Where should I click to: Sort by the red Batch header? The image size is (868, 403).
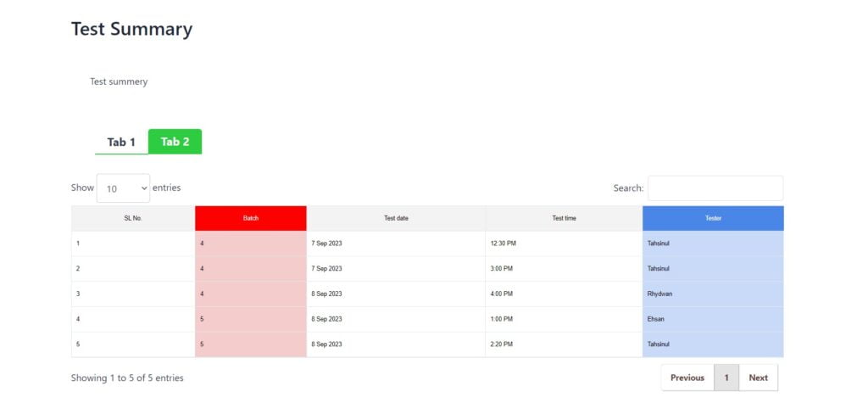pos(251,218)
